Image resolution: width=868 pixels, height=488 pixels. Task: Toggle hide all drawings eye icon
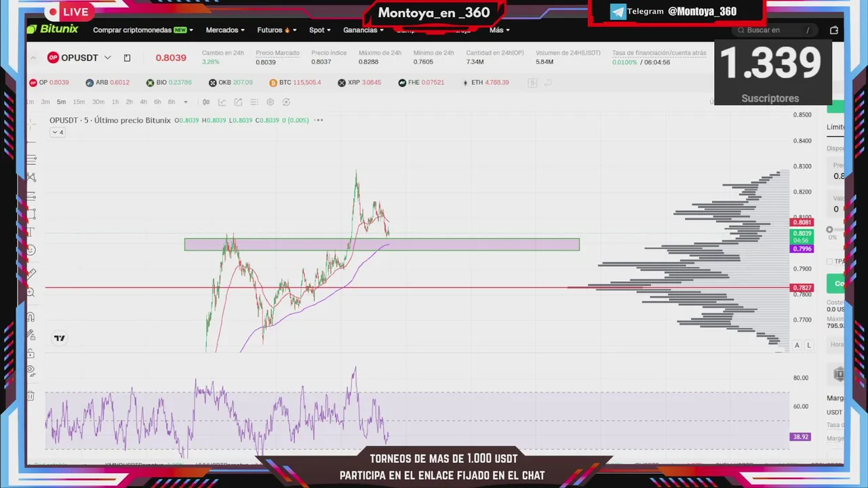tap(31, 371)
